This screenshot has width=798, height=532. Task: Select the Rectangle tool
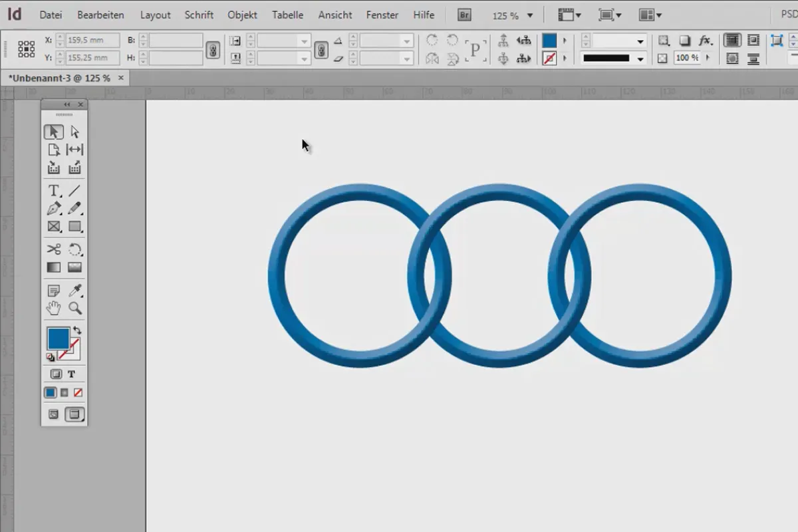(x=74, y=227)
